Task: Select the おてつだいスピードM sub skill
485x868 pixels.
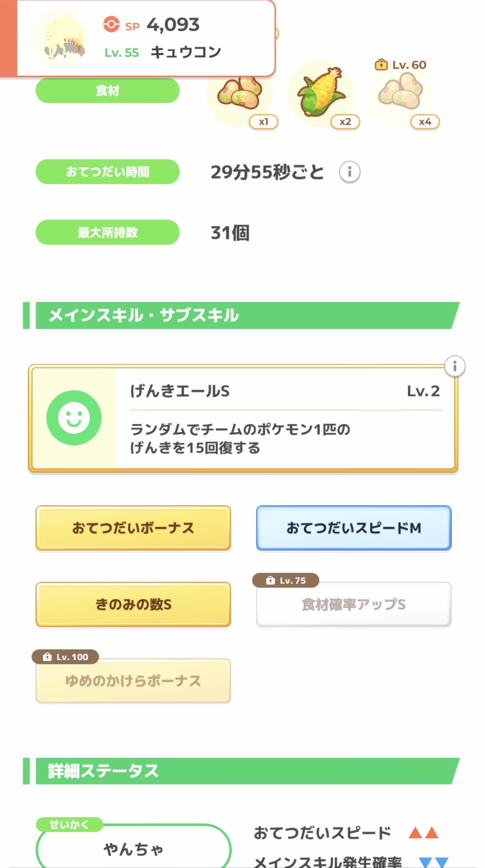Action: coord(354,528)
